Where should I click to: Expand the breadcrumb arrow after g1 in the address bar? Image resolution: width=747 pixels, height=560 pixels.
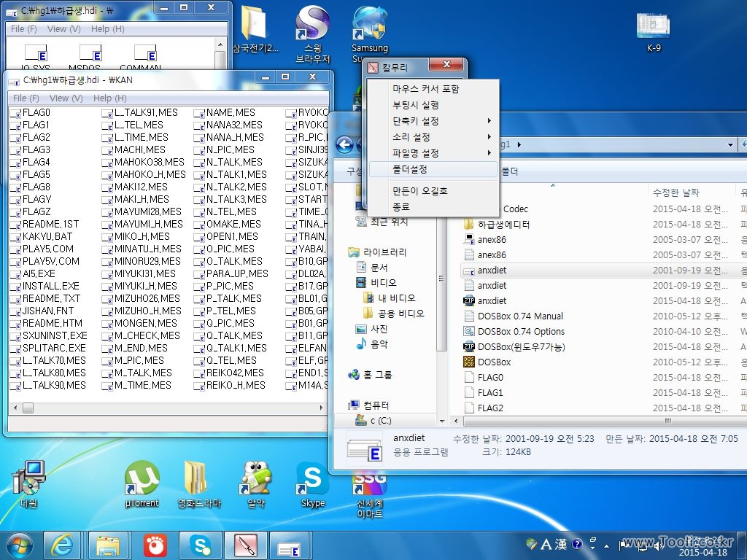pos(519,144)
